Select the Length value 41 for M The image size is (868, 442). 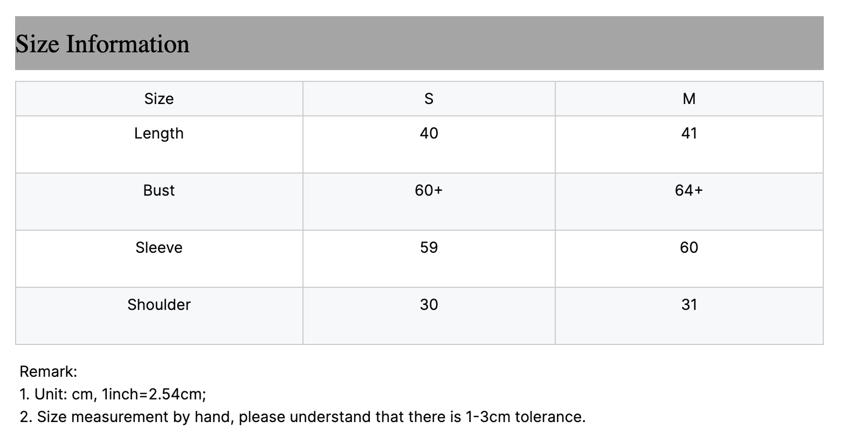point(688,133)
